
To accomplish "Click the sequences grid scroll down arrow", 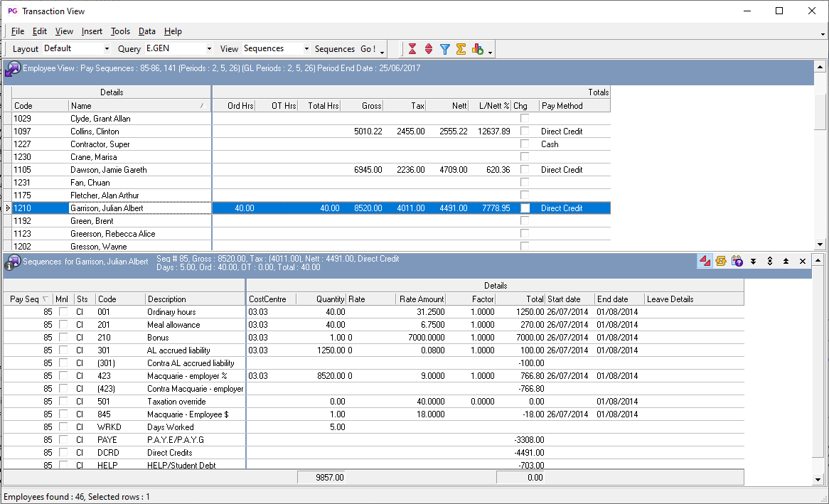I will pos(818,480).
